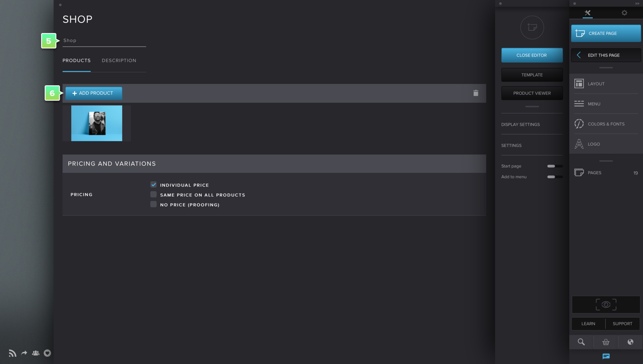
Task: Click the Edit This Page label
Action: pos(603,55)
